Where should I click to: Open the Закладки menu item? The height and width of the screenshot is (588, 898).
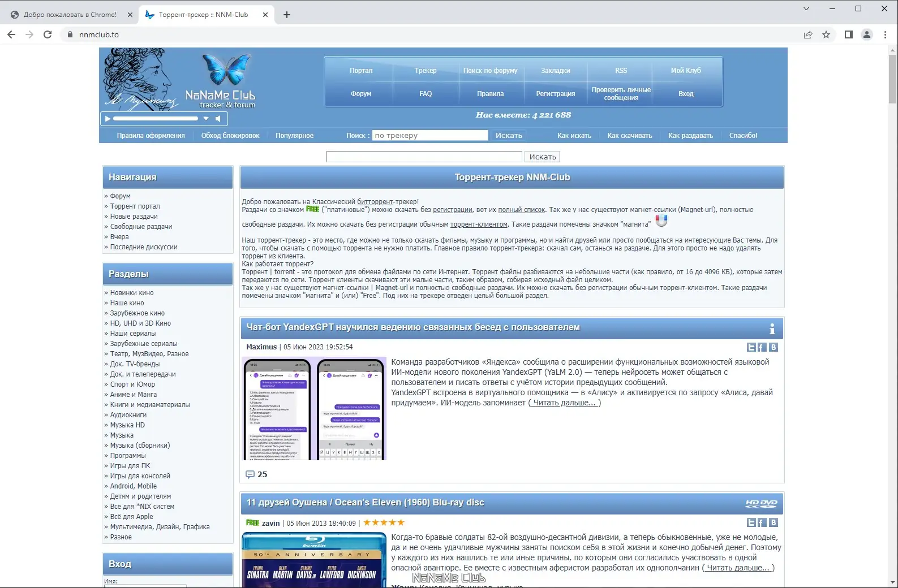point(556,71)
